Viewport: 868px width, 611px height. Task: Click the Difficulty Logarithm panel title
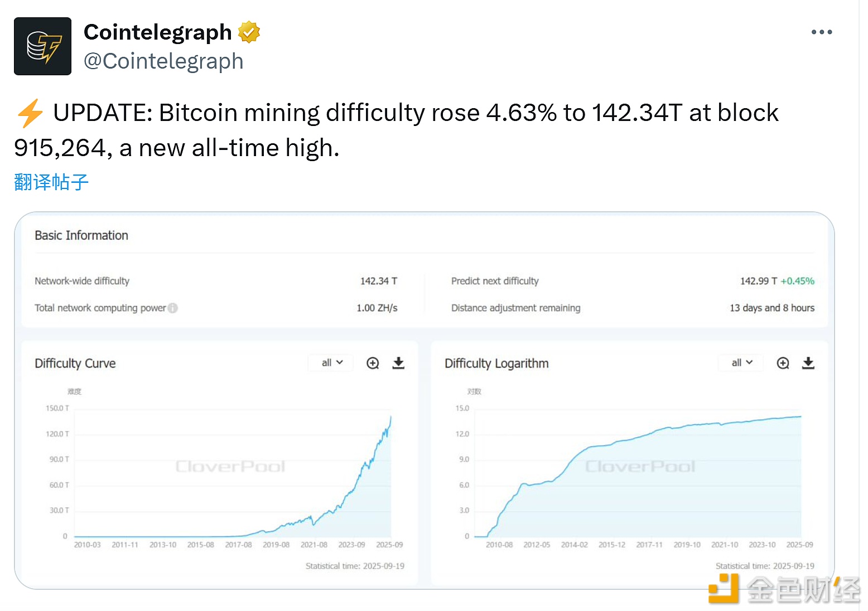(496, 363)
